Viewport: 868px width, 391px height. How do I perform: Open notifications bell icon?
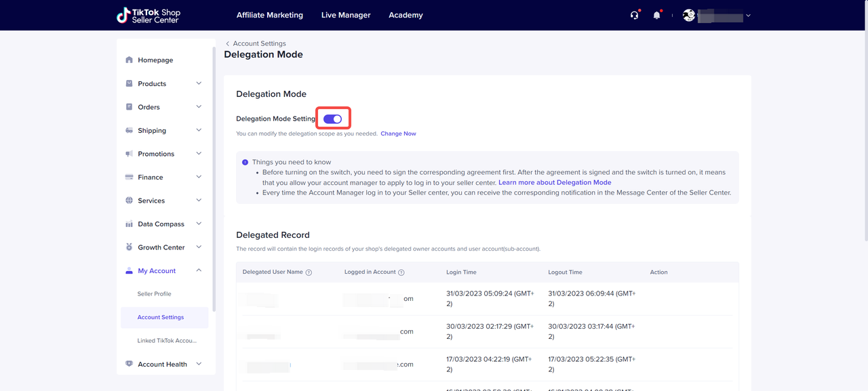656,16
